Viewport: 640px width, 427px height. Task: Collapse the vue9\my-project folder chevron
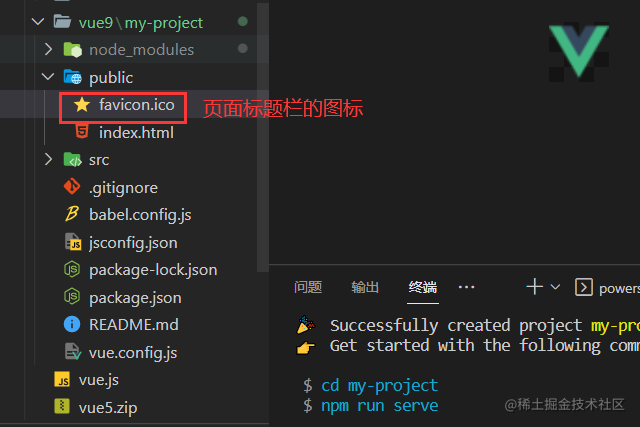tap(38, 22)
